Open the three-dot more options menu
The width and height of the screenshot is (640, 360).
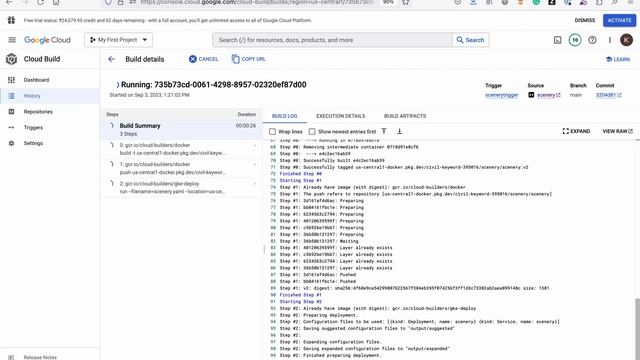click(610, 40)
